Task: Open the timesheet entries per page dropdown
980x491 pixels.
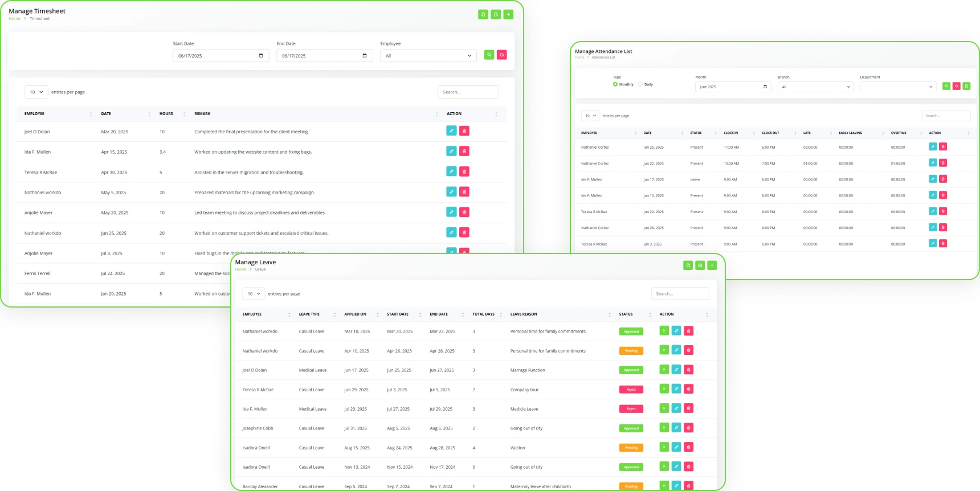Action: tap(36, 92)
